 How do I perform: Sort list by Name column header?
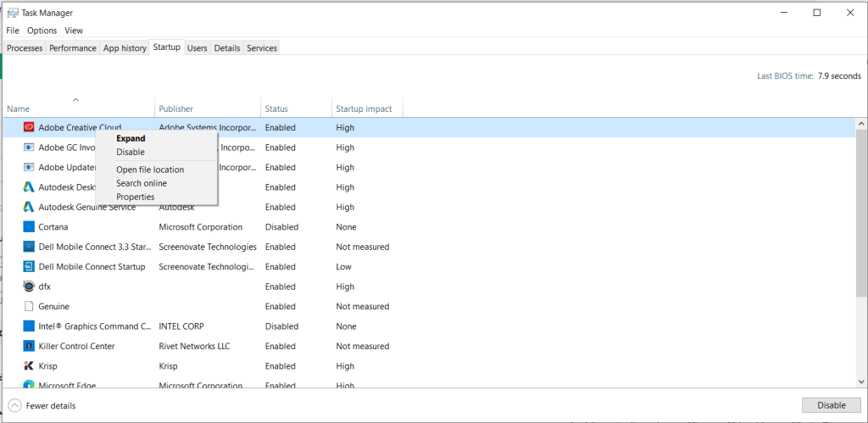(x=19, y=109)
